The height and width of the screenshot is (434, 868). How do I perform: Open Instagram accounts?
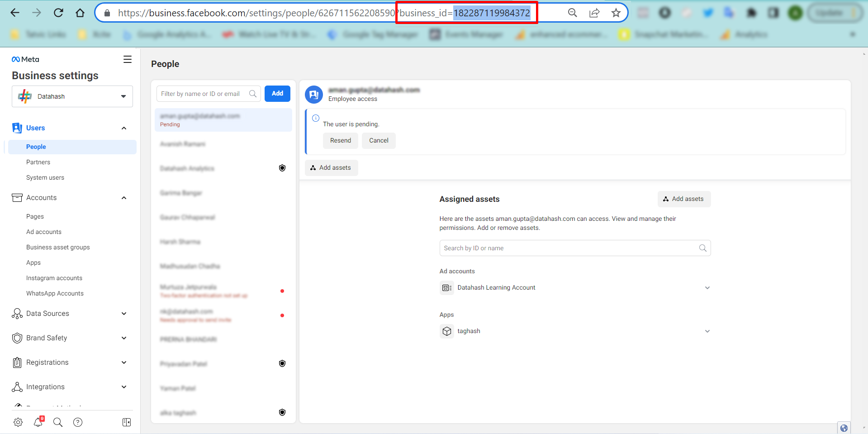(54, 278)
